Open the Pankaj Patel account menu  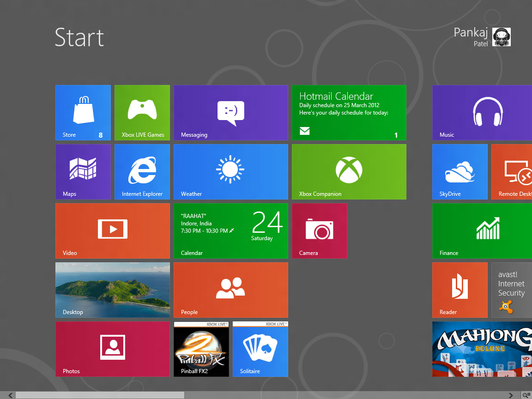pyautogui.click(x=480, y=37)
